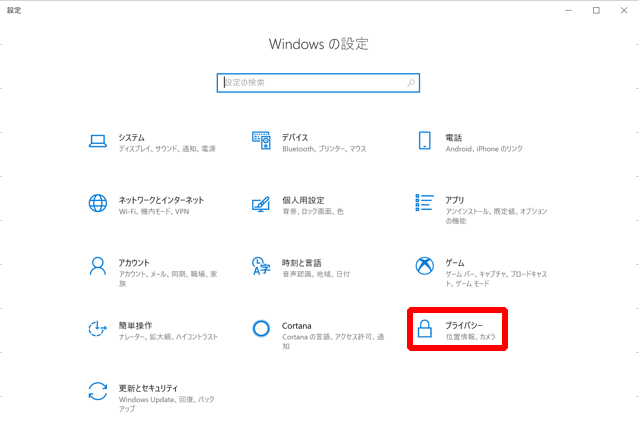Click the Wi-Fi、機内モード、VPN description

point(154,212)
